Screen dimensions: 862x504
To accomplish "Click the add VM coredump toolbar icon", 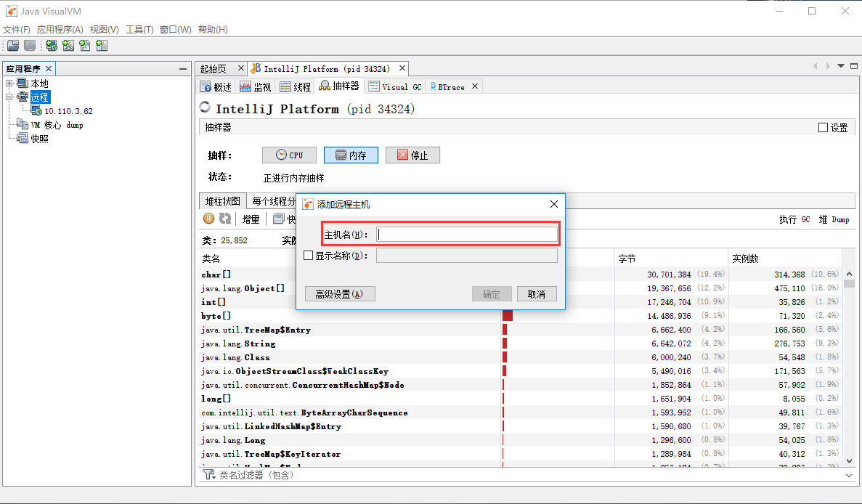I will (85, 45).
